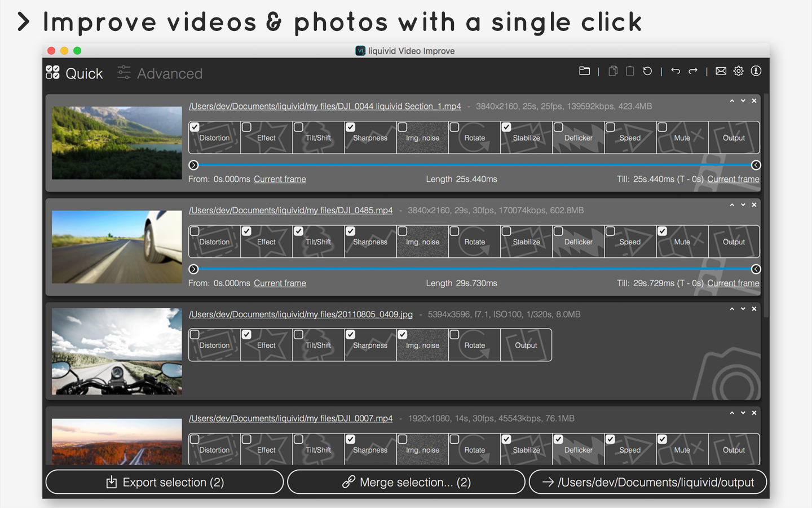The height and width of the screenshot is (508, 812).
Task: Open new files with the folder icon
Action: 584,71
